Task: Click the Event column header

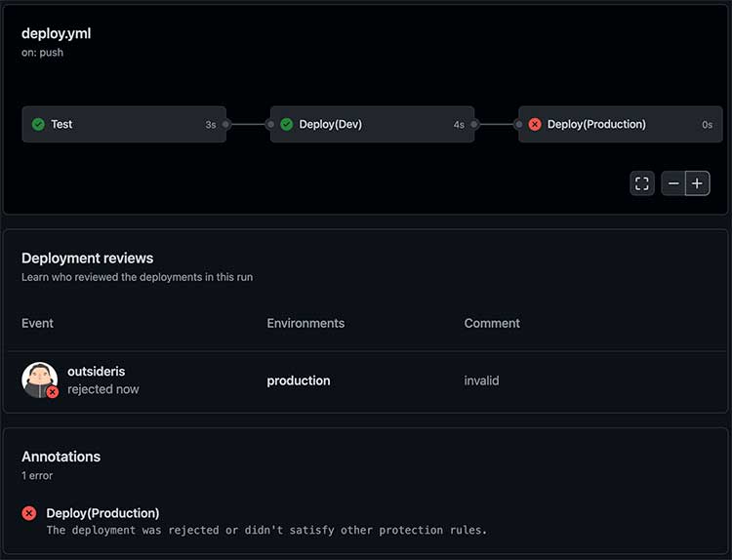Action: pyautogui.click(x=37, y=323)
